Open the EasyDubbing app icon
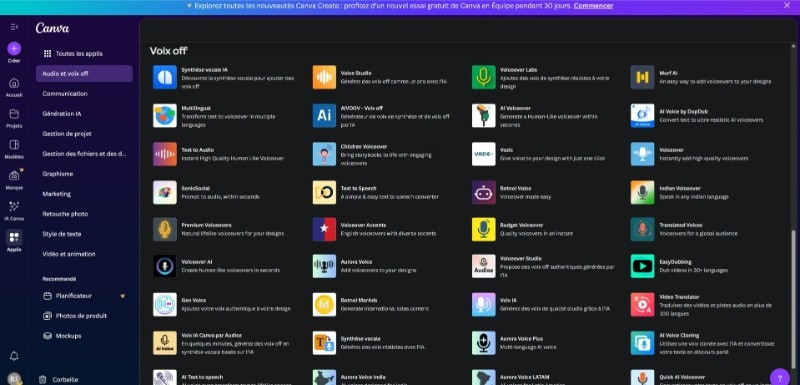 coord(642,266)
